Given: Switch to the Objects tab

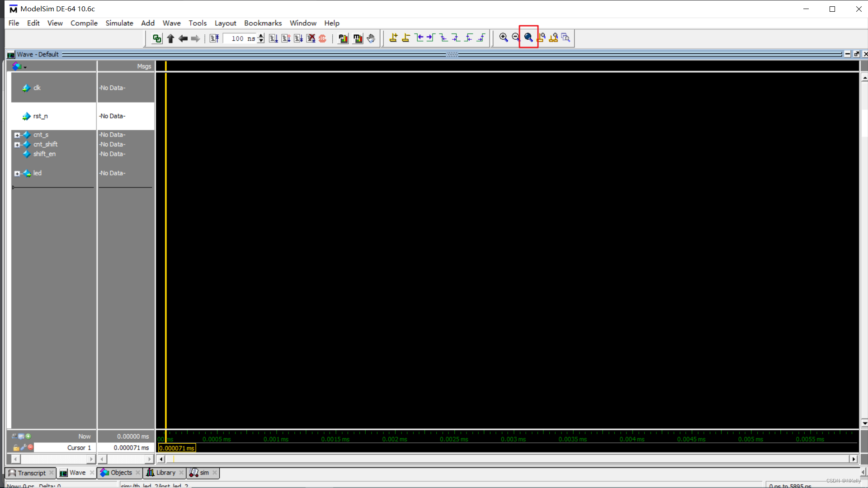Looking at the screenshot, I should (x=120, y=473).
